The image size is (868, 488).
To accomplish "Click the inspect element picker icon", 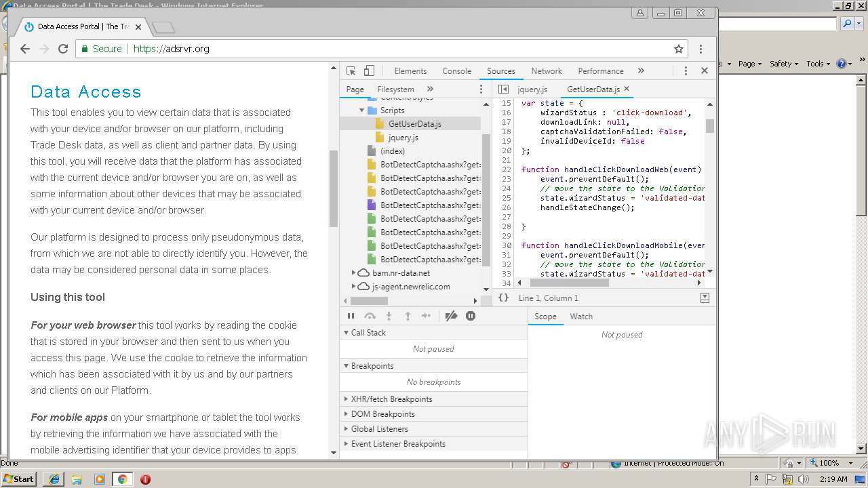I will pyautogui.click(x=351, y=70).
